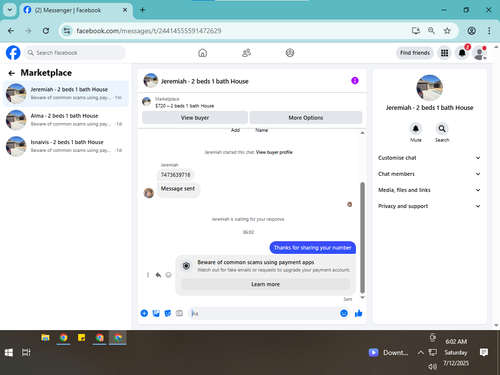Open more options dots beside the message
The image size is (500, 375).
pos(148,275)
